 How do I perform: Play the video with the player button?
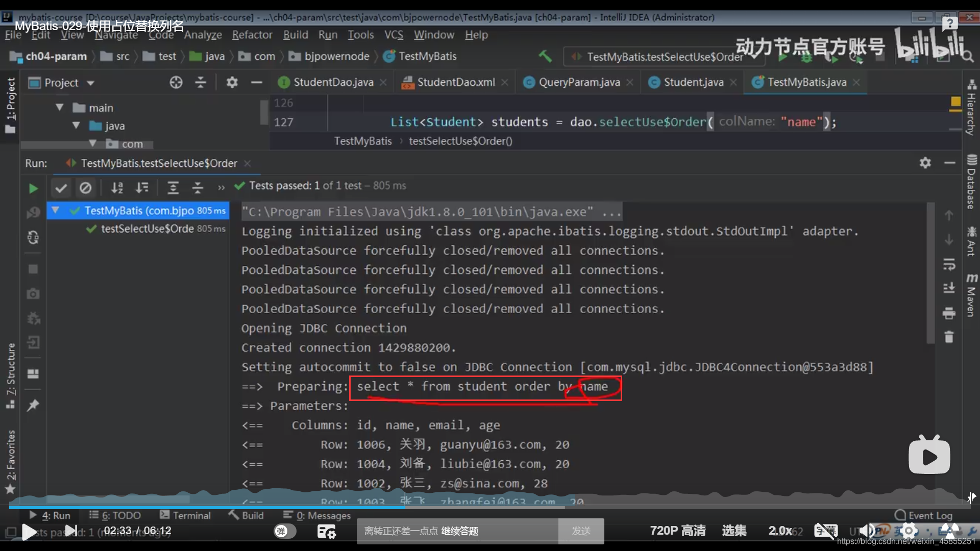pos(29,532)
